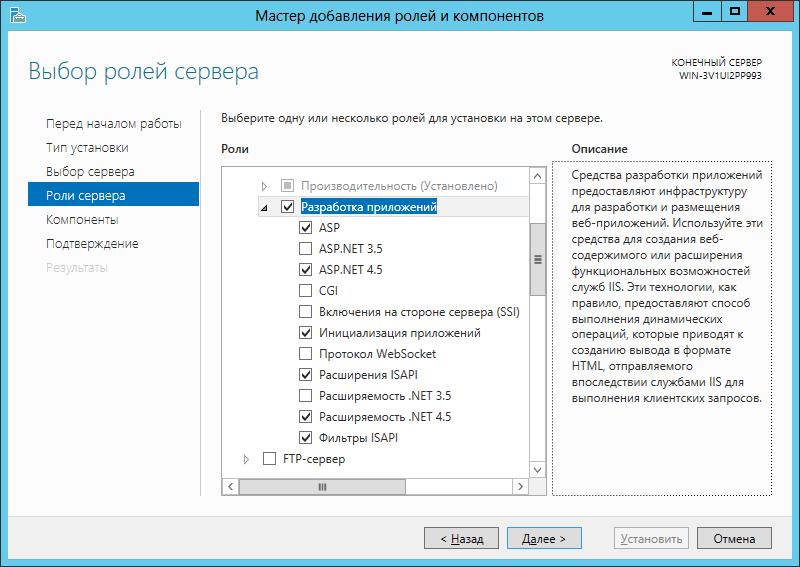Select Инициализация приложений label
Screen dimensions: 800x567
tap(400, 333)
